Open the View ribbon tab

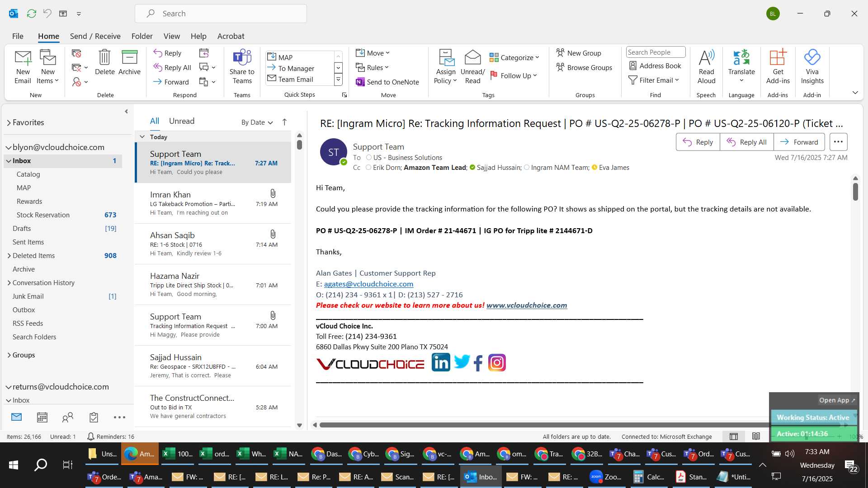pyautogui.click(x=171, y=36)
